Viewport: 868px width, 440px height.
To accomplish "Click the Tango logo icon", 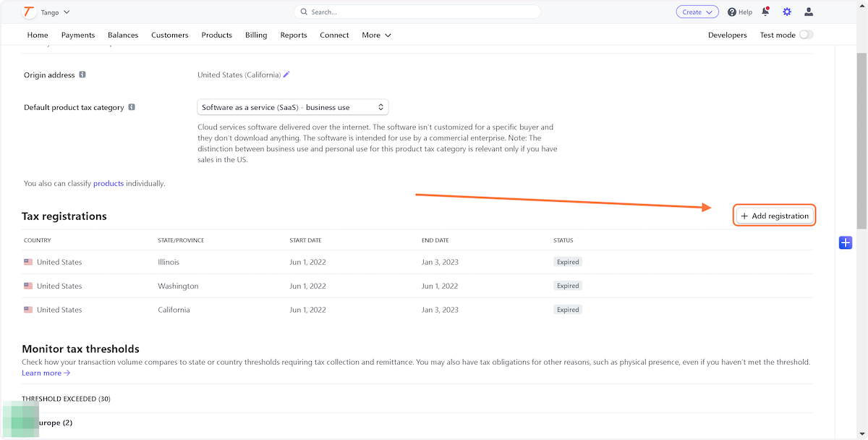I will coord(29,12).
